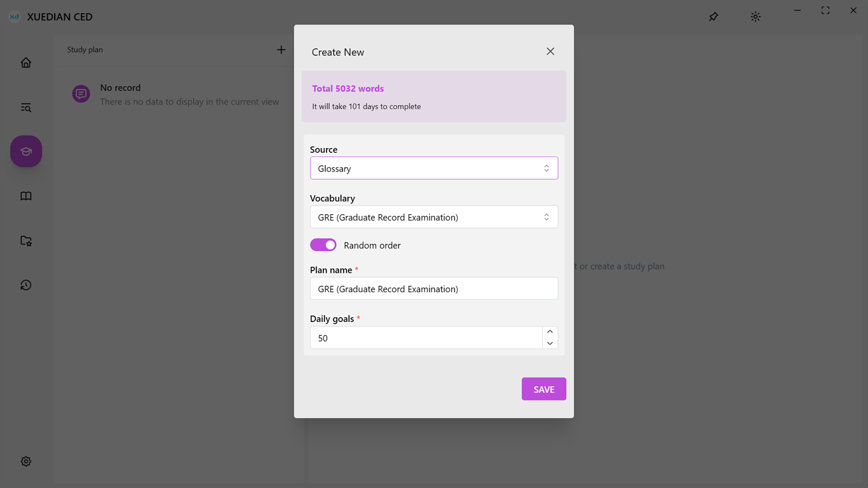Decrease Daily goals with down arrow
Screen dimensions: 868x488
(550, 343)
